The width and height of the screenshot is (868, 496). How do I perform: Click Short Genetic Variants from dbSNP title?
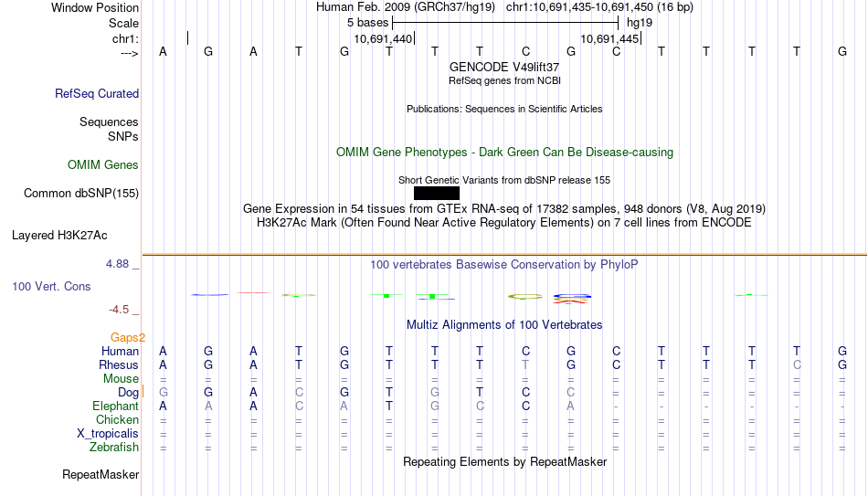pos(504,181)
